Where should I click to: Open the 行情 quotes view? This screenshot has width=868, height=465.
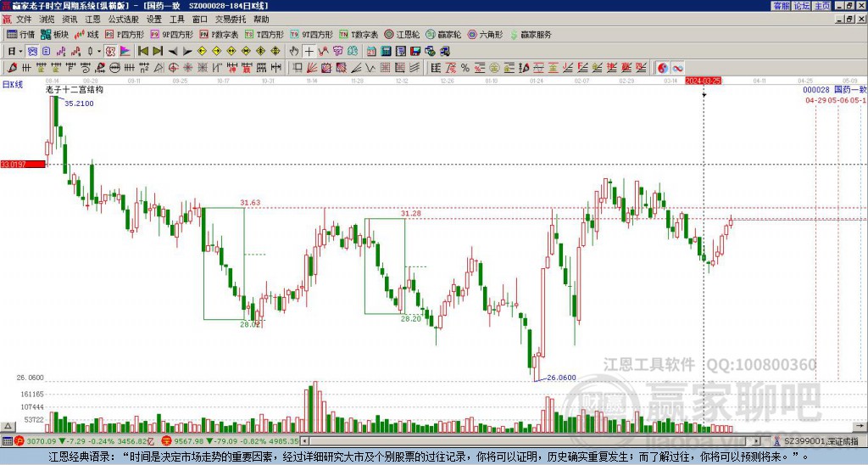[x=21, y=34]
